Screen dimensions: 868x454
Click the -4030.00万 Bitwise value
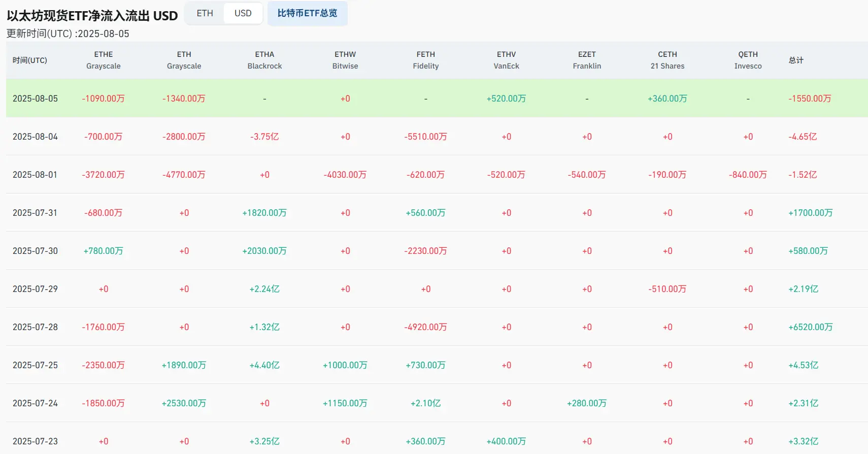(x=345, y=175)
